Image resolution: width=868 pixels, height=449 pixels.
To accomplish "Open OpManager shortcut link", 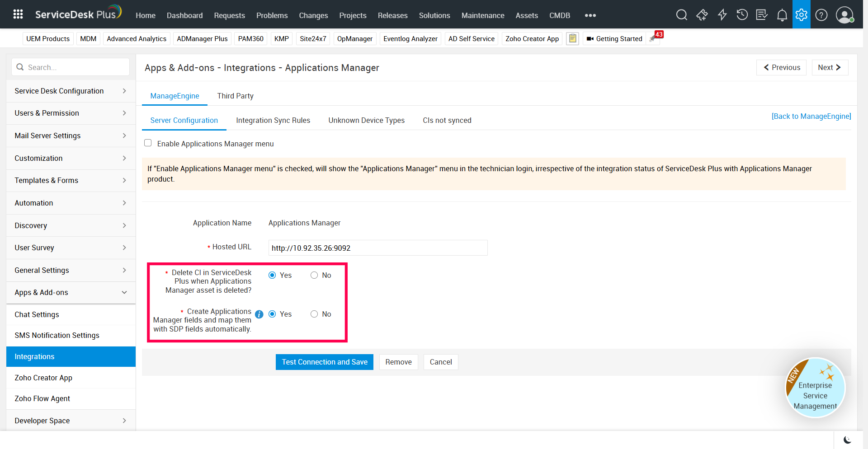I will tap(355, 38).
